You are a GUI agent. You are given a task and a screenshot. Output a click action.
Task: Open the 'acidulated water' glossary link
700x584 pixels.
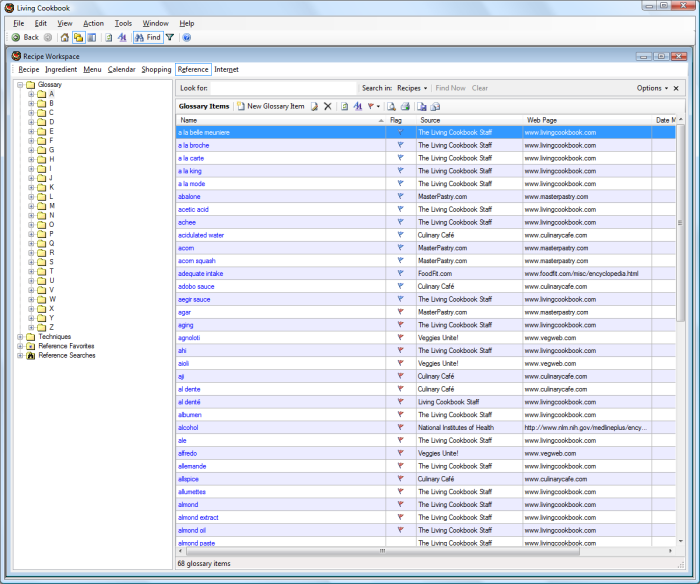pyautogui.click(x=201, y=235)
